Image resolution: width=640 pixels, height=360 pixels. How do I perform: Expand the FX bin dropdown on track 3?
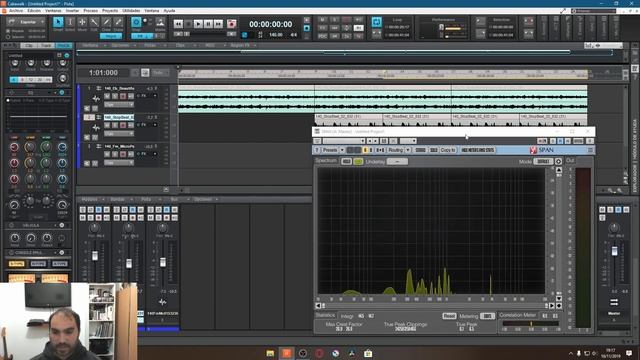(x=155, y=154)
